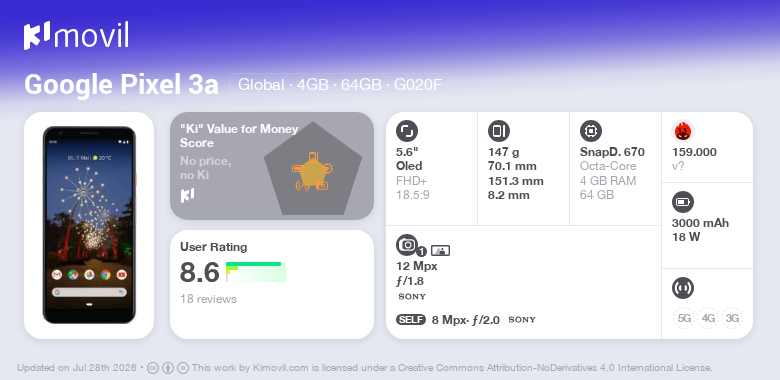This screenshot has width=780, height=380.
Task: Select the display size icon
Action: [407, 131]
